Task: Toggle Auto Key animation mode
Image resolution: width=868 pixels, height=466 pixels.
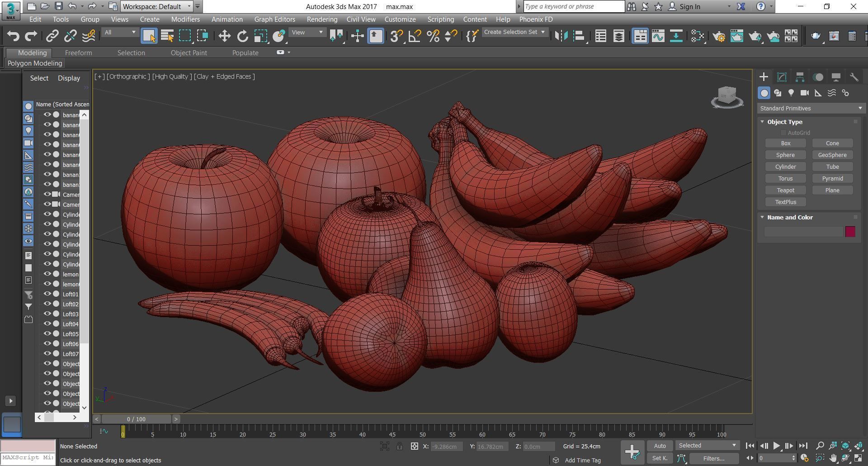Action: tap(660, 446)
